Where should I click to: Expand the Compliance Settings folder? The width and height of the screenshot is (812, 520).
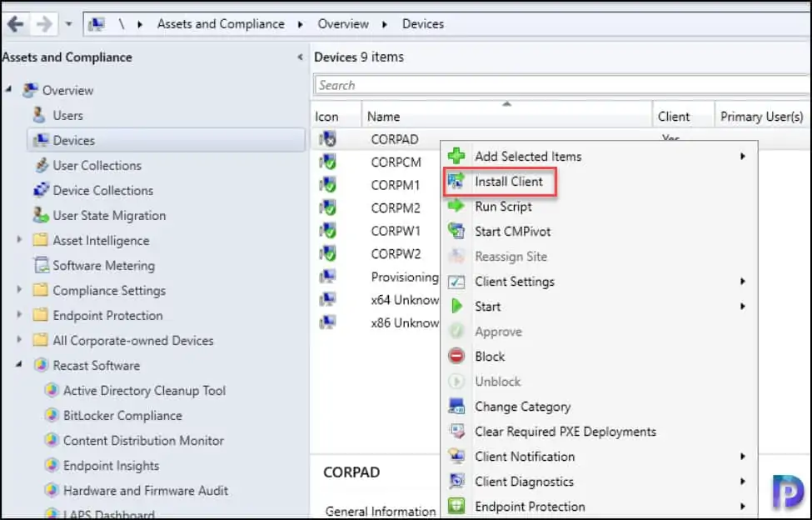(19, 290)
